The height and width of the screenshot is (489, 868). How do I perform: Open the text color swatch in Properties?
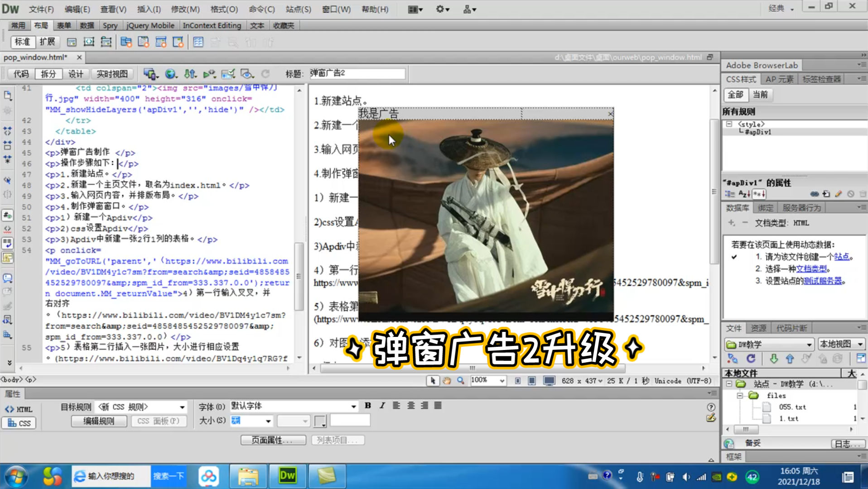320,421
